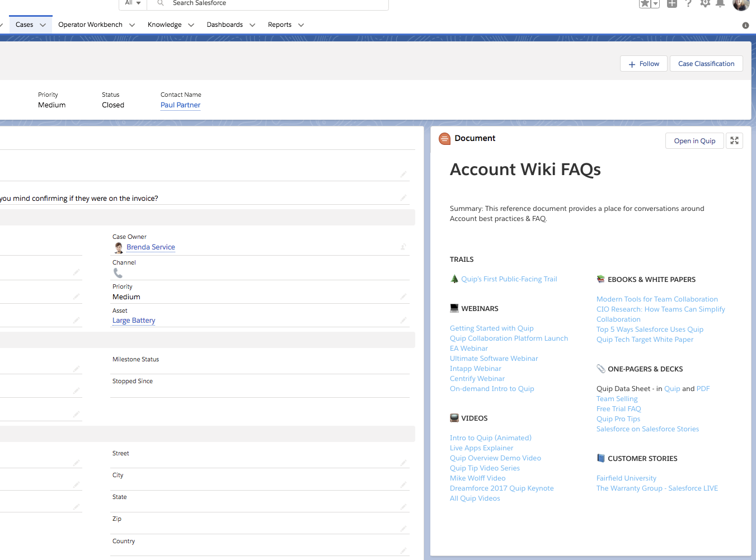Open the Centrify Webinar link
The height and width of the screenshot is (560, 756).
pyautogui.click(x=477, y=378)
